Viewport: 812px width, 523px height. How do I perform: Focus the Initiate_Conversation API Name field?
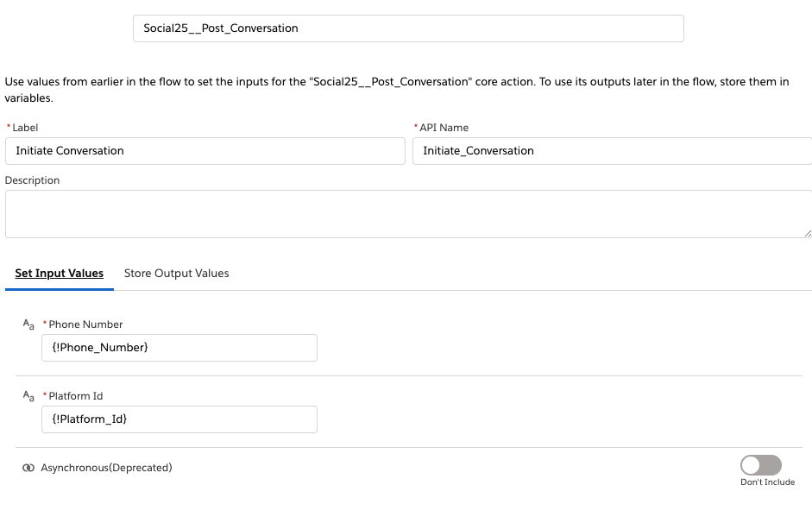click(611, 151)
